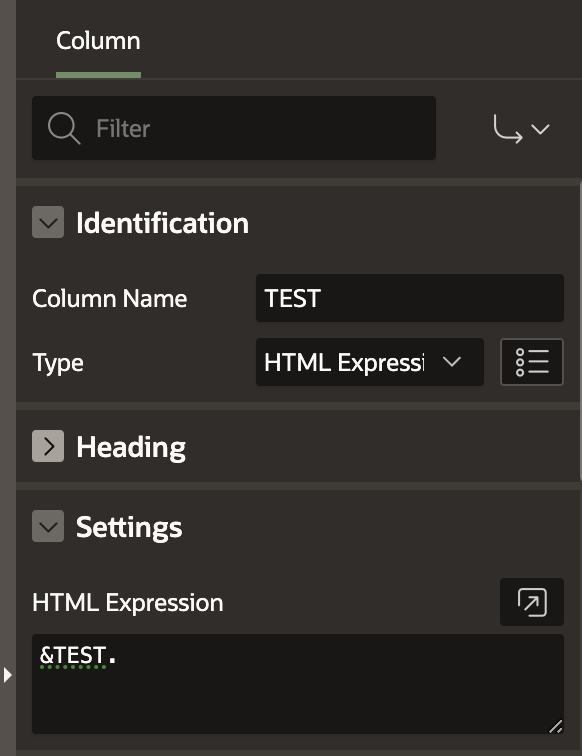
Task: Click the property editor vertical scrollbar
Action: pos(580,332)
